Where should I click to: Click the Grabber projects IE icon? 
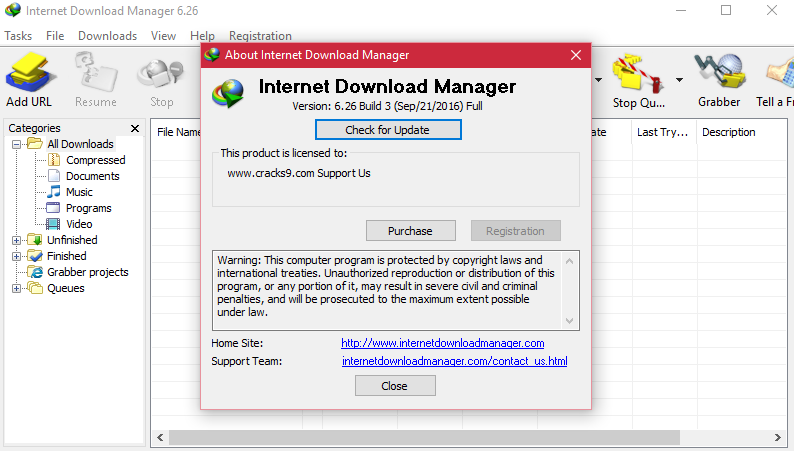[x=35, y=272]
